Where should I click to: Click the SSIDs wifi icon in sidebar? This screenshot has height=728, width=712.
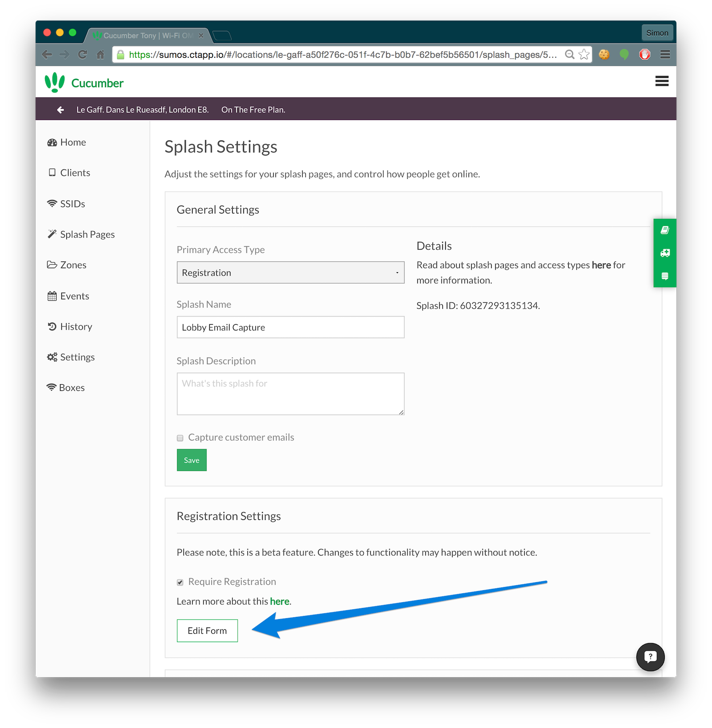coord(52,204)
